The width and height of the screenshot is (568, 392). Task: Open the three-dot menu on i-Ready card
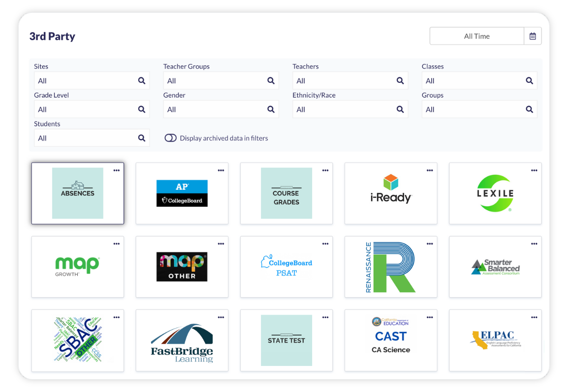[430, 170]
